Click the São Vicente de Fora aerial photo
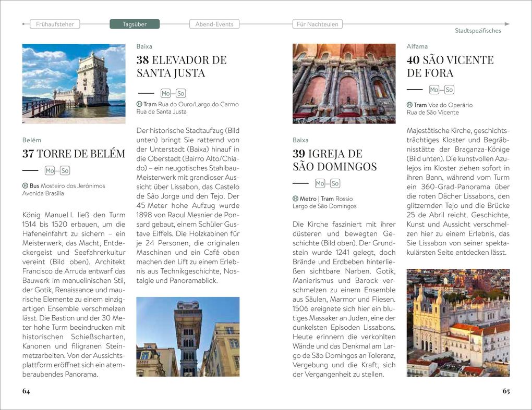This screenshot has width=532, height=410. 458,322
